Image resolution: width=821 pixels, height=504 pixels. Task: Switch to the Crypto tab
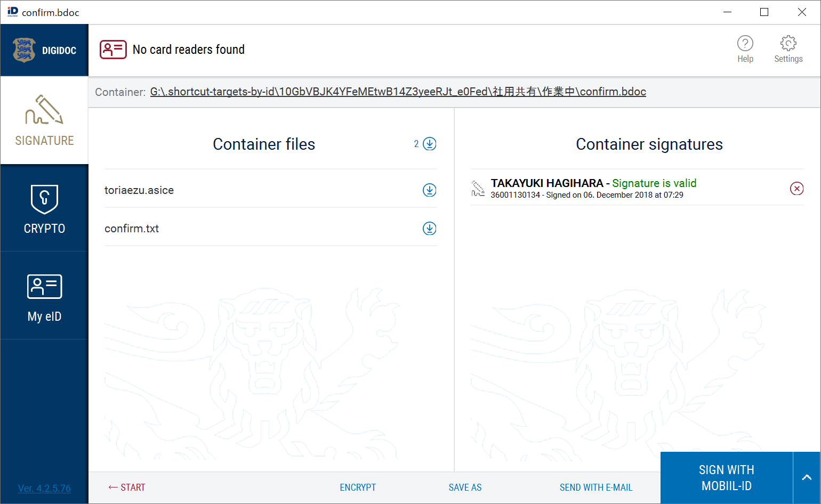coord(44,208)
